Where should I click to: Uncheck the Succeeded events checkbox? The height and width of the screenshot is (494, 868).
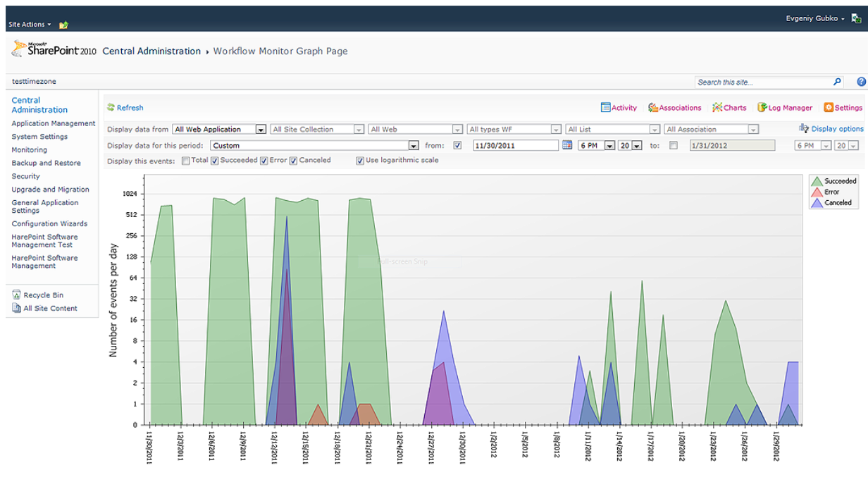tap(215, 161)
